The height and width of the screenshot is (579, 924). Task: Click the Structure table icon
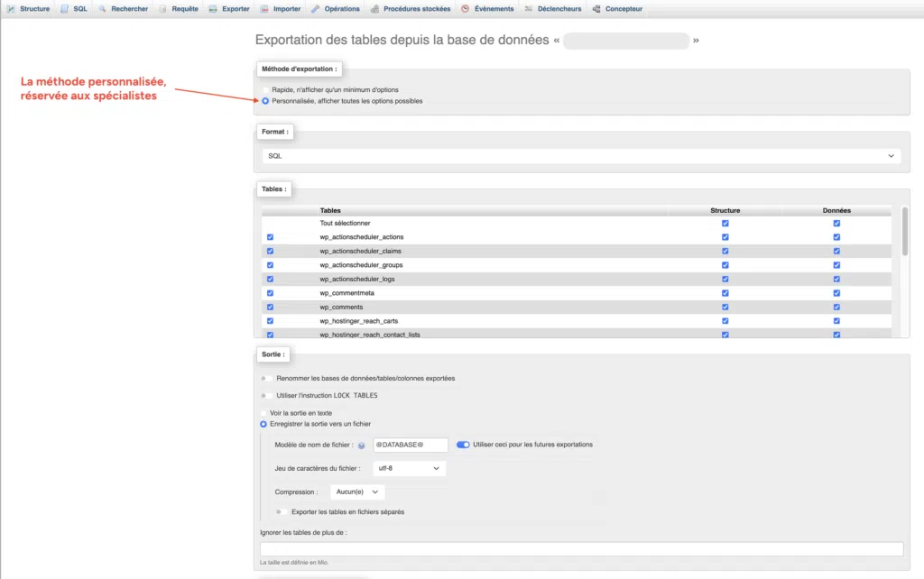tap(11, 9)
